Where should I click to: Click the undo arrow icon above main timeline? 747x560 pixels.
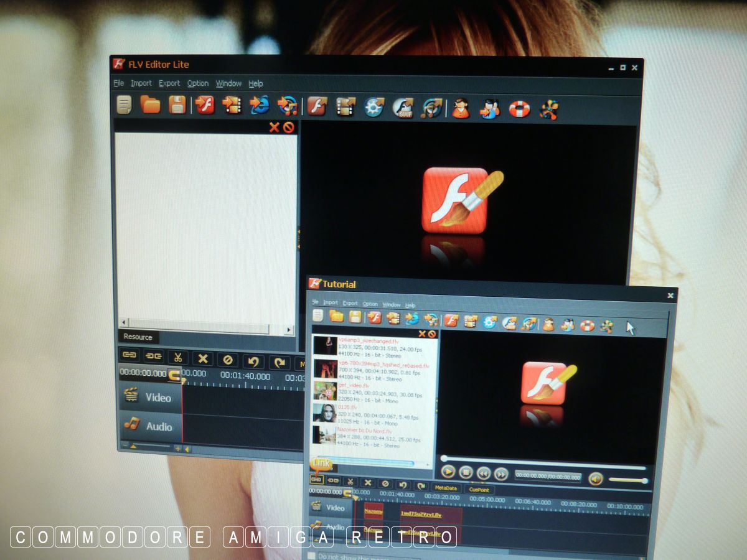click(253, 360)
